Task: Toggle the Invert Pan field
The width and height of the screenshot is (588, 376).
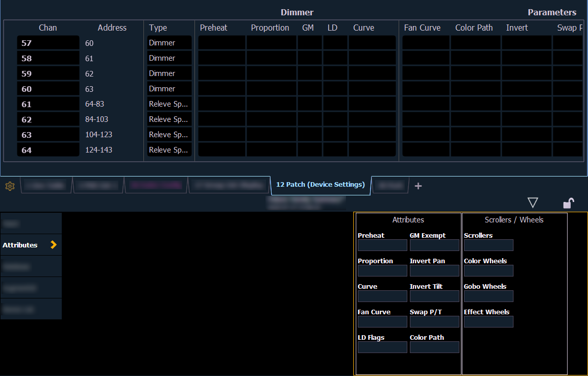Action: pos(434,271)
